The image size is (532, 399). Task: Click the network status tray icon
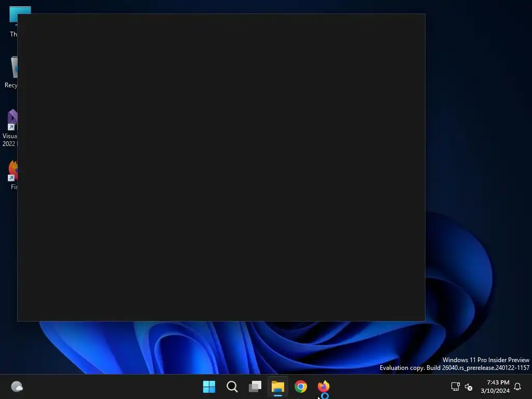[x=455, y=387]
